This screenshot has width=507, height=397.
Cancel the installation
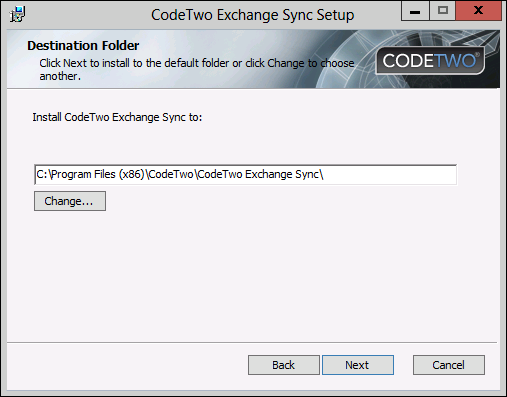coord(449,365)
